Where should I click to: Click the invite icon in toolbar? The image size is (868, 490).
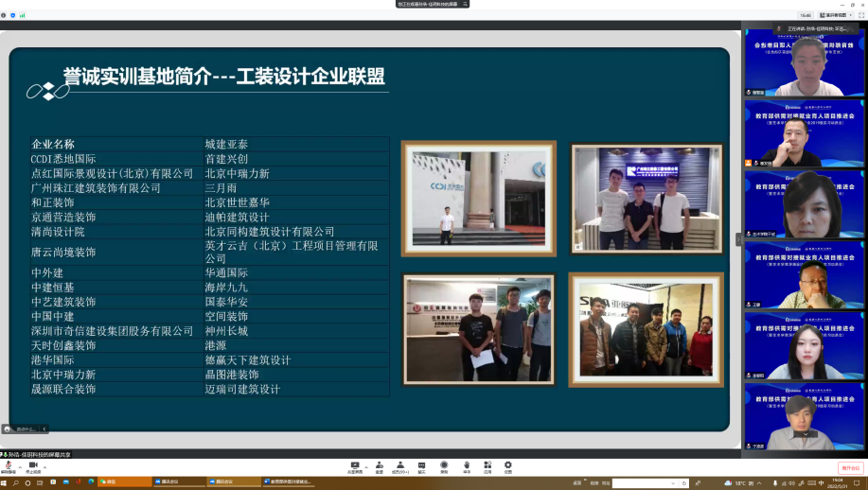click(x=380, y=467)
